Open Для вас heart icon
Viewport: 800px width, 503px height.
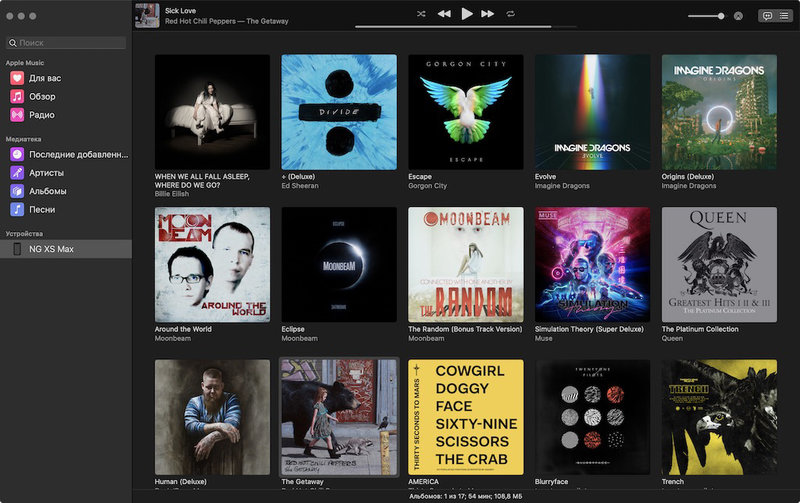pyautogui.click(x=17, y=78)
